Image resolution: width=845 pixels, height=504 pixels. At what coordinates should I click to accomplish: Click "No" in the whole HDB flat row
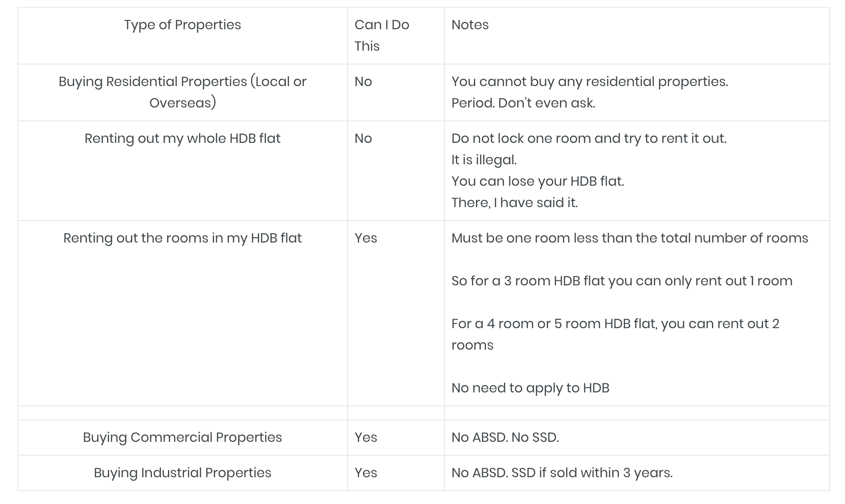point(363,139)
